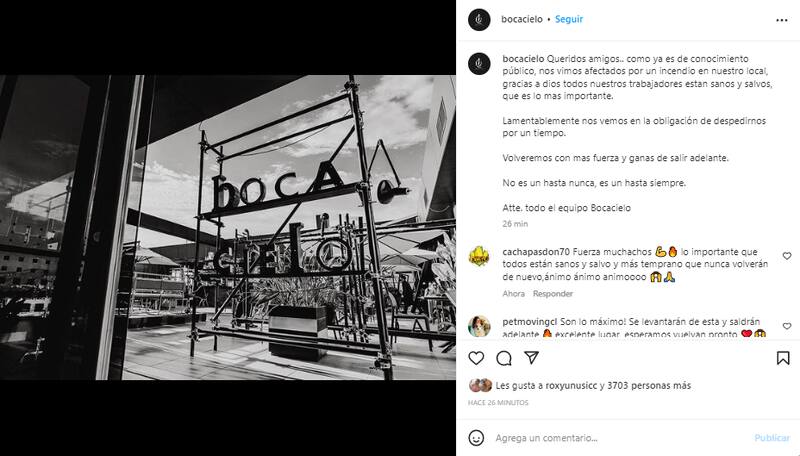Open the bocacielo profile picture in the header
800x456 pixels.
(479, 20)
